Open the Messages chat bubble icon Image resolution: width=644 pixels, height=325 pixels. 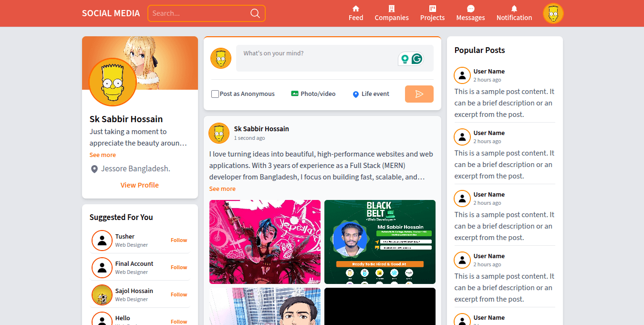pyautogui.click(x=470, y=9)
